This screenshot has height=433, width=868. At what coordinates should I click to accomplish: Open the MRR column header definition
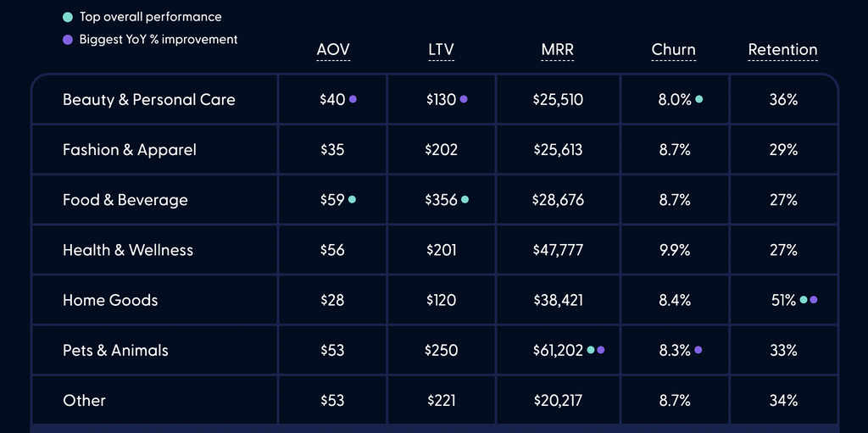pos(558,50)
